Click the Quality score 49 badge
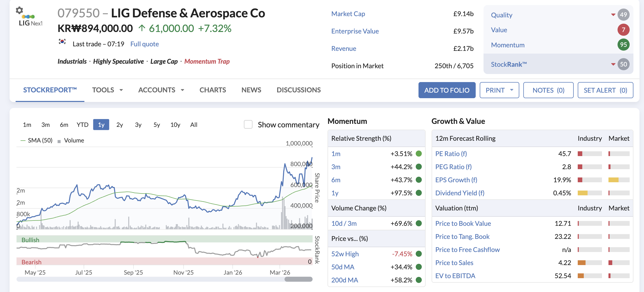 click(x=623, y=15)
